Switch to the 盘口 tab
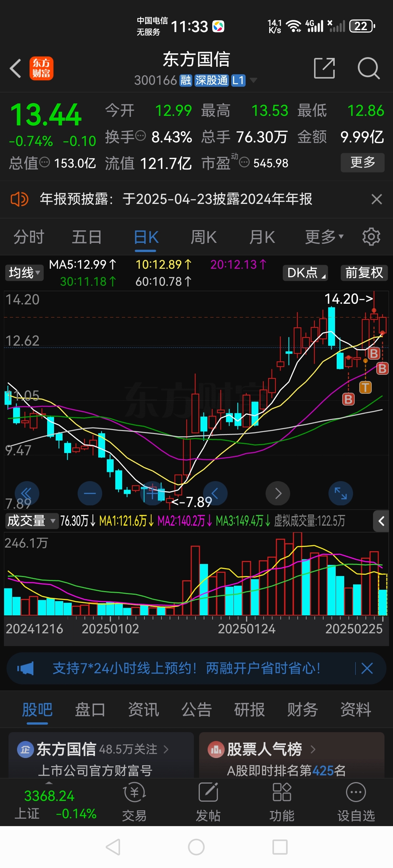Image resolution: width=393 pixels, height=868 pixels. pos(90,710)
